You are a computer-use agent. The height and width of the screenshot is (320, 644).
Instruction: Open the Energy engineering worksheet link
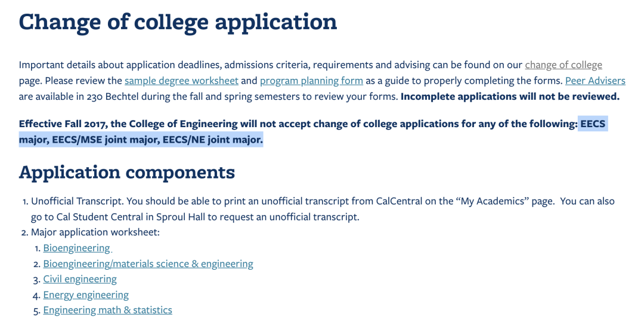pyautogui.click(x=86, y=295)
